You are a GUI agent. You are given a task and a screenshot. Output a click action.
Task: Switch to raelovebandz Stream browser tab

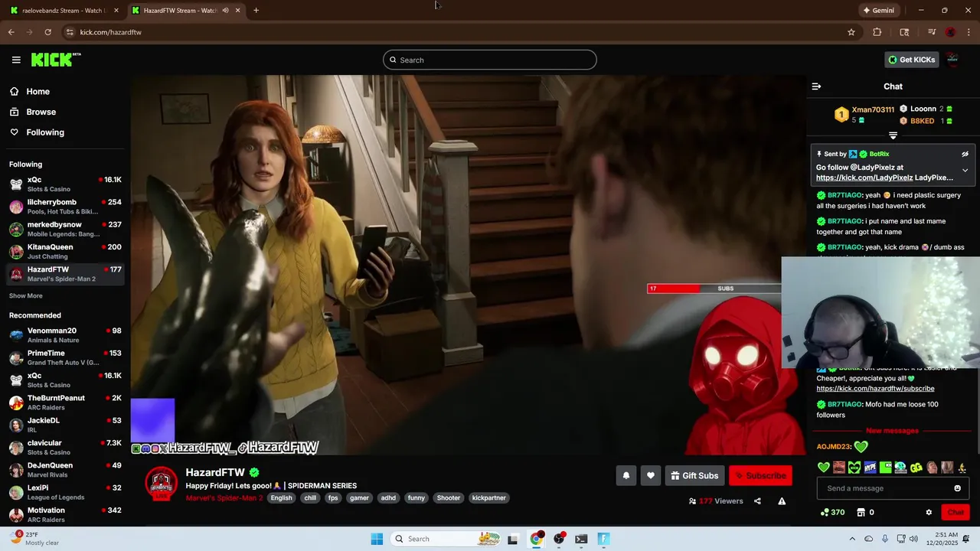(63, 10)
